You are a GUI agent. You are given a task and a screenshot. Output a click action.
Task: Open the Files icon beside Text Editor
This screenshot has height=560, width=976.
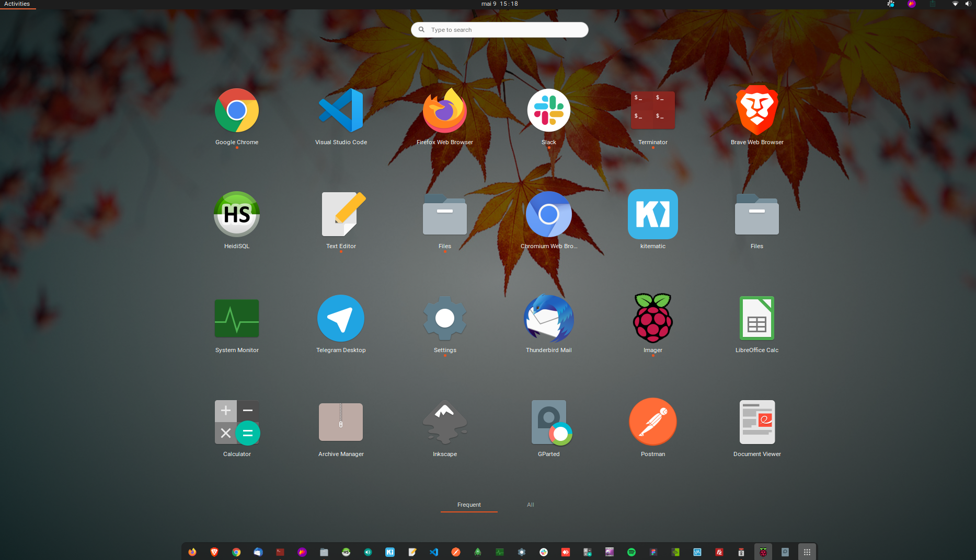[445, 215]
